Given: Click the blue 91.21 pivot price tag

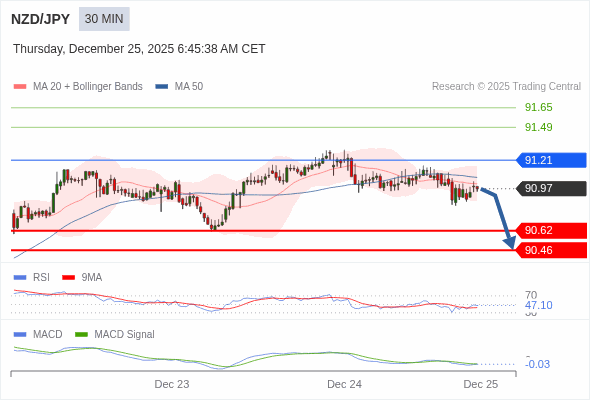Looking at the screenshot, I should (551, 160).
